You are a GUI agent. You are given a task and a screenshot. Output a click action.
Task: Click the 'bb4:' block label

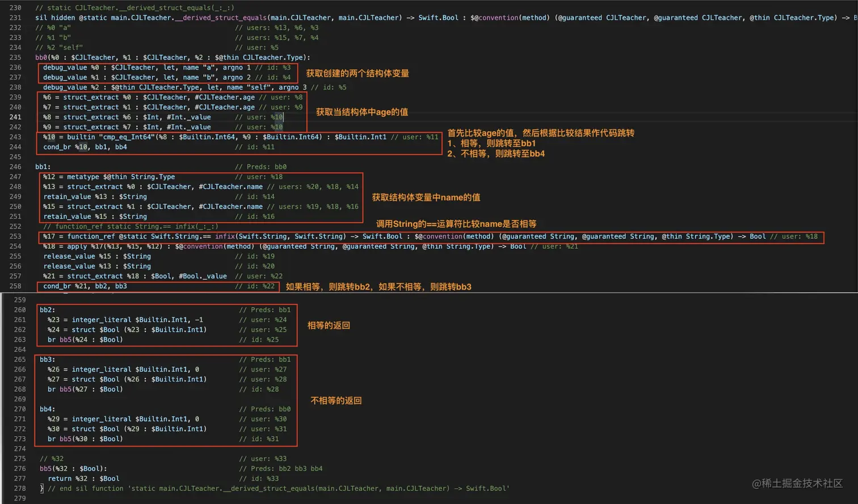(x=48, y=409)
